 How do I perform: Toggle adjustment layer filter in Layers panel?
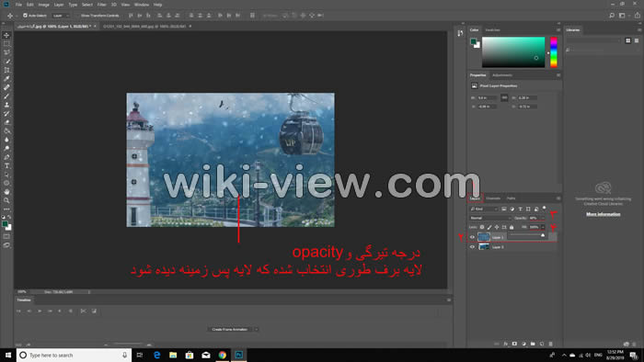pyautogui.click(x=512, y=209)
